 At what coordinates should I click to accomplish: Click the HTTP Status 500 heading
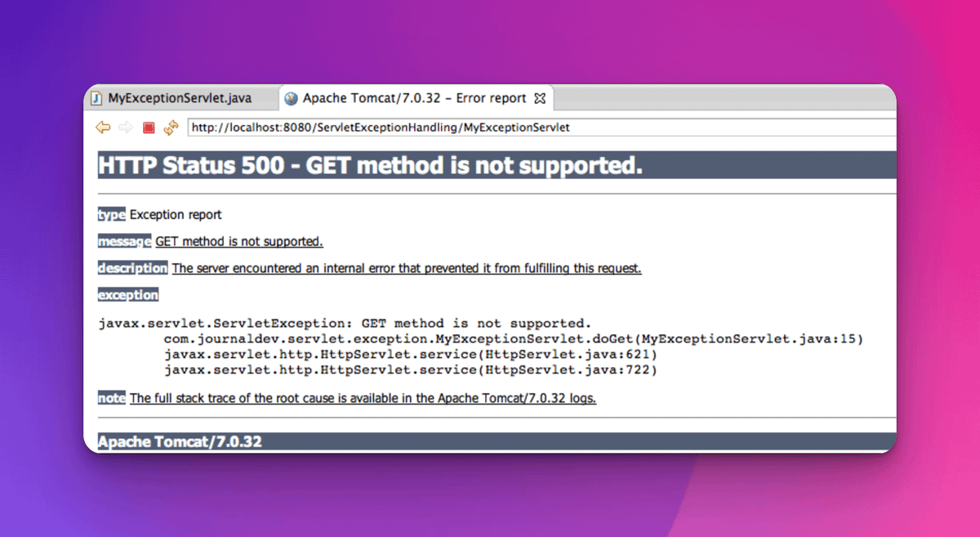point(370,166)
